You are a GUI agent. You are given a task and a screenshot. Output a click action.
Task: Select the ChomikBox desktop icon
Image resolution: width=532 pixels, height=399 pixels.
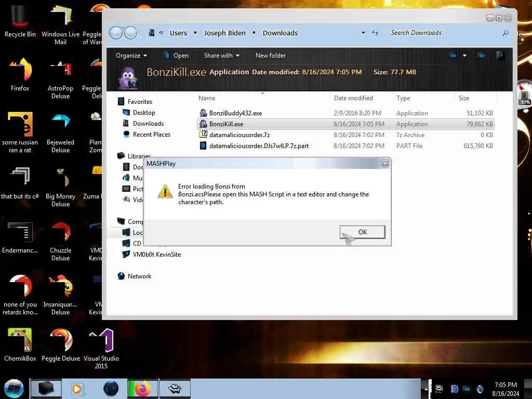[x=20, y=345]
